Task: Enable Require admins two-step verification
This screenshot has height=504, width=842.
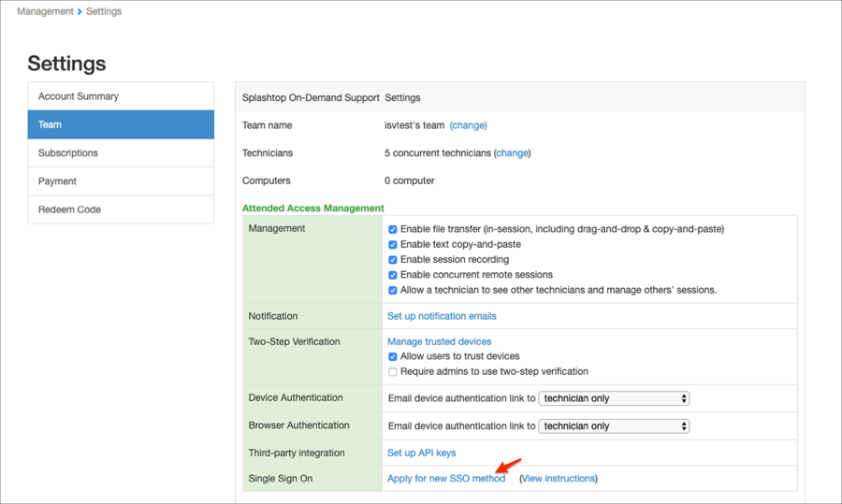Action: (x=393, y=371)
